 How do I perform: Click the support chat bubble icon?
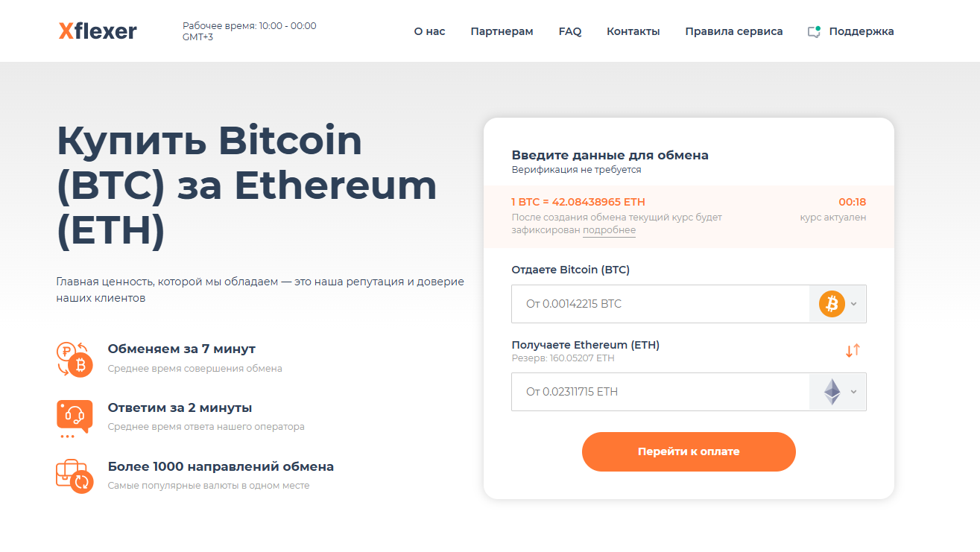pyautogui.click(x=814, y=32)
